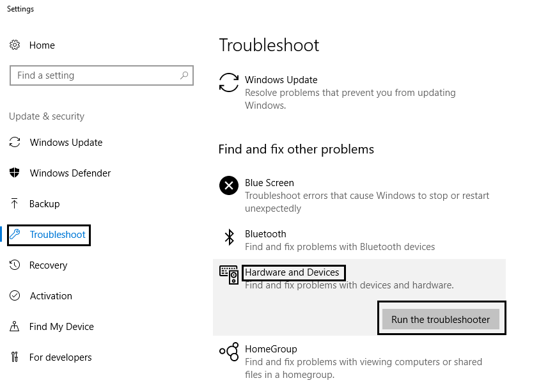Click the Find My Device person icon
Image resolution: width=548 pixels, height=392 pixels.
pyautogui.click(x=14, y=326)
